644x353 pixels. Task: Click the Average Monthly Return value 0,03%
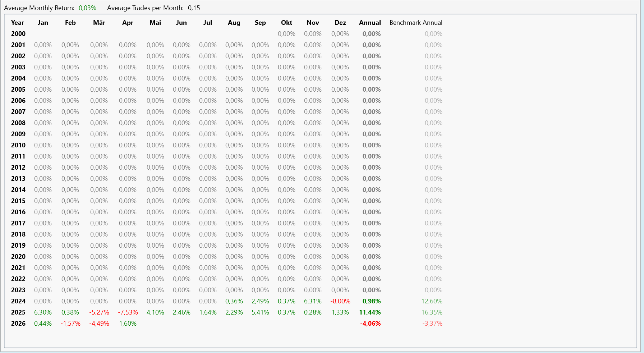point(87,8)
